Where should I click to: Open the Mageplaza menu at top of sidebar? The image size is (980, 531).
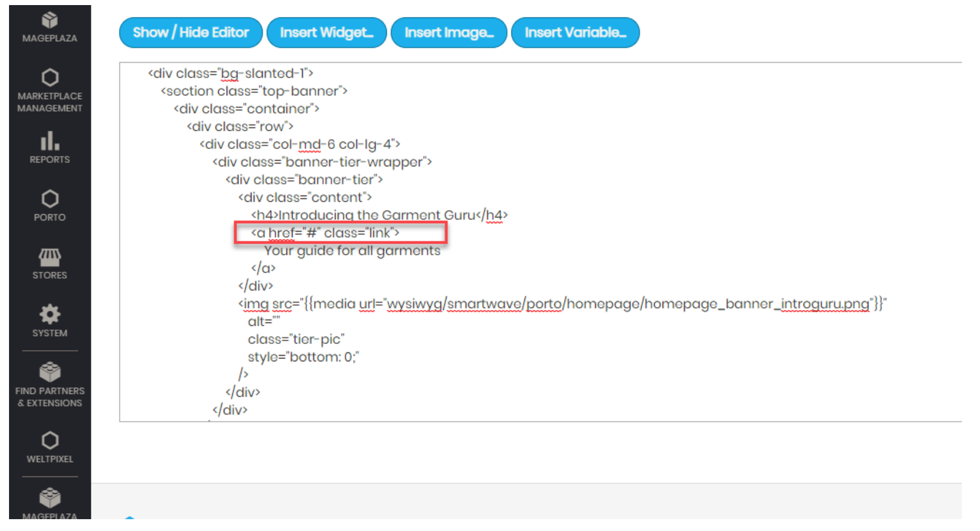[x=50, y=27]
